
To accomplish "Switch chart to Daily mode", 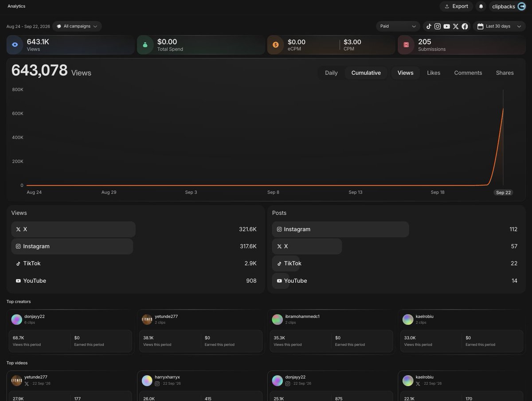I will coord(331,73).
